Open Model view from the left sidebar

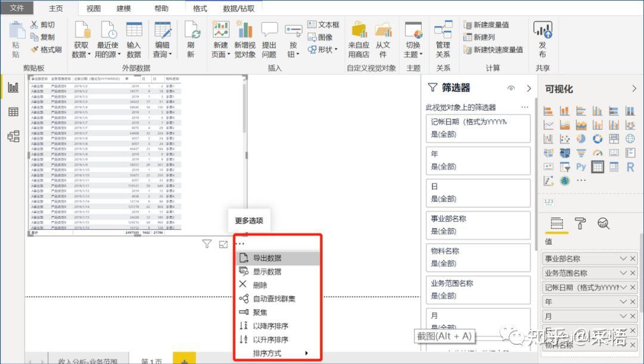[14, 136]
